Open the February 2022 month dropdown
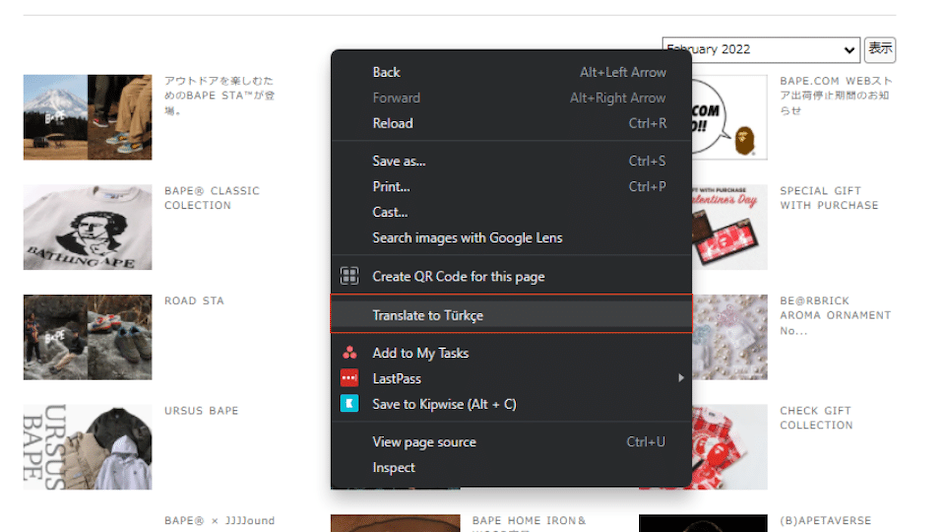The image size is (945, 532). pyautogui.click(x=762, y=49)
